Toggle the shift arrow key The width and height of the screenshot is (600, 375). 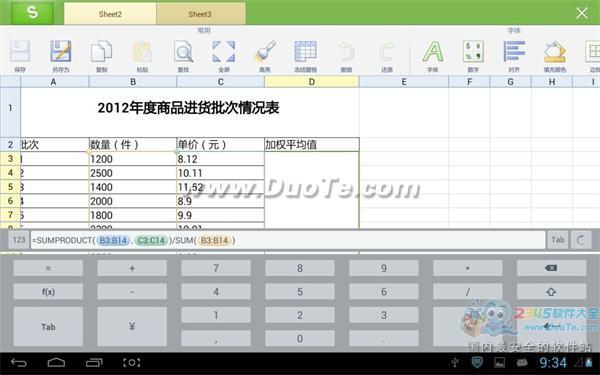click(x=551, y=292)
